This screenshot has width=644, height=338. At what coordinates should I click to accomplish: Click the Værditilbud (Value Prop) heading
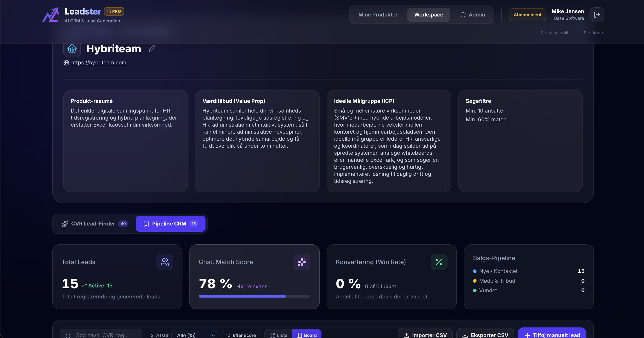234,101
